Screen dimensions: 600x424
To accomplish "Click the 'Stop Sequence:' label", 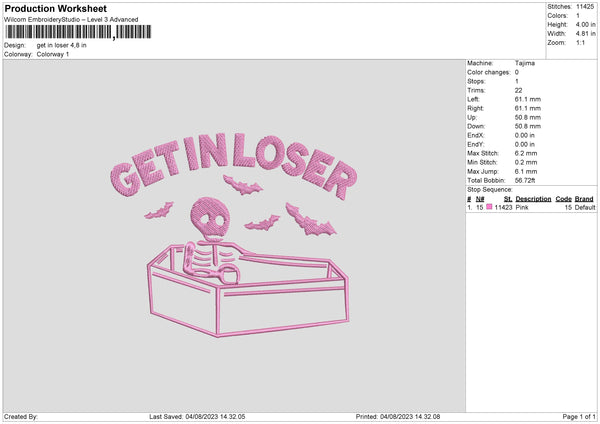I will (x=489, y=189).
